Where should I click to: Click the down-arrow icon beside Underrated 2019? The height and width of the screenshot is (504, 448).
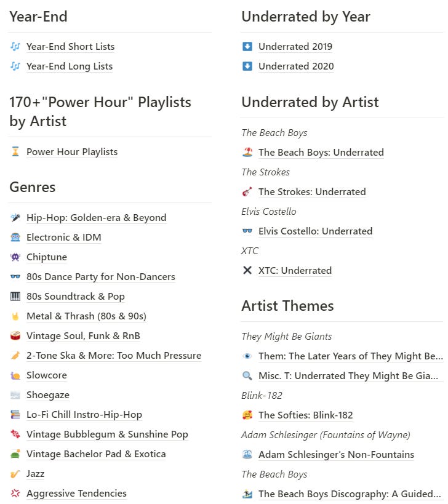247,47
